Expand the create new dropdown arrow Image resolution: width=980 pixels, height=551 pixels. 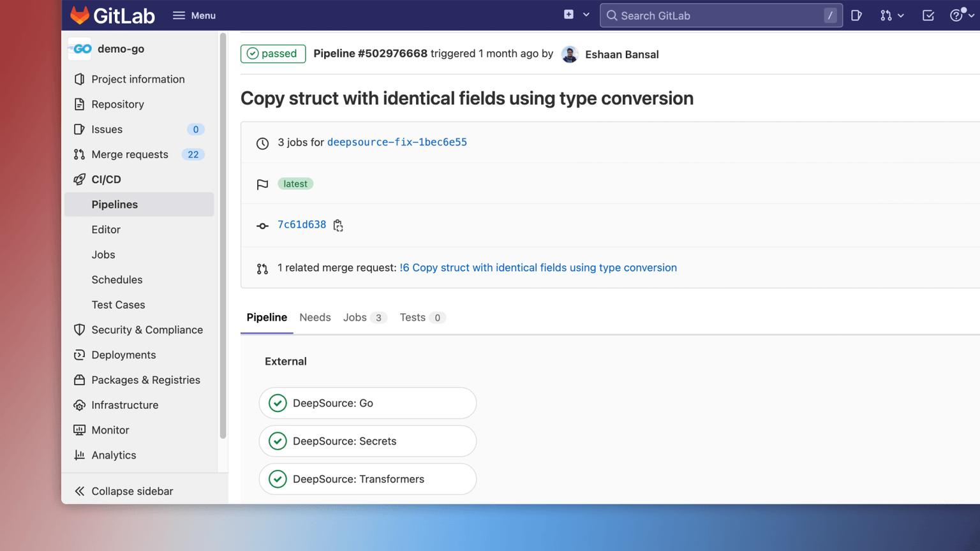(586, 15)
